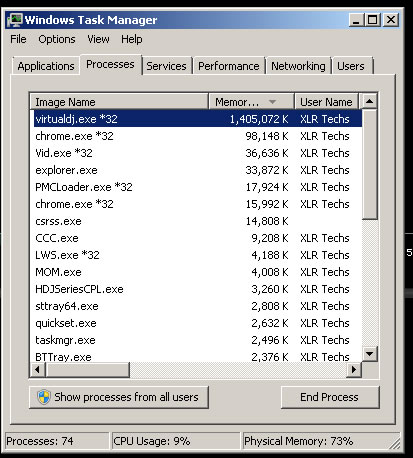This screenshot has width=413, height=458.
Task: Open the Options menu
Action: point(57,39)
